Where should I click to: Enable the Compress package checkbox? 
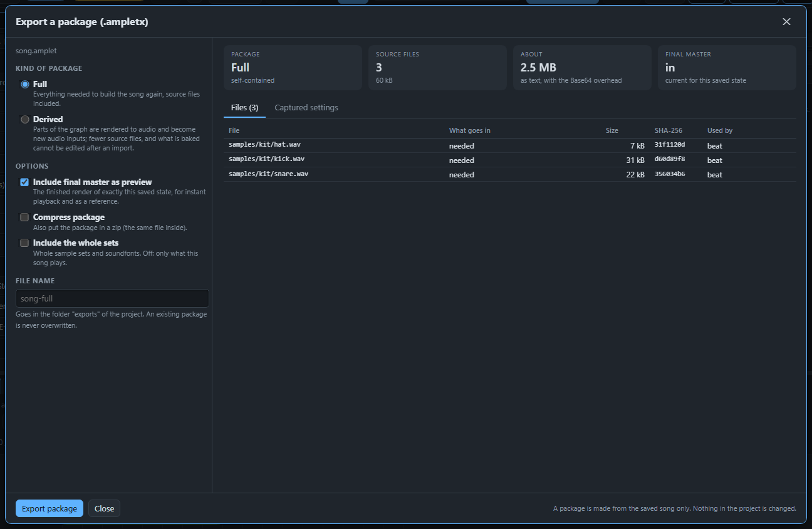point(24,217)
